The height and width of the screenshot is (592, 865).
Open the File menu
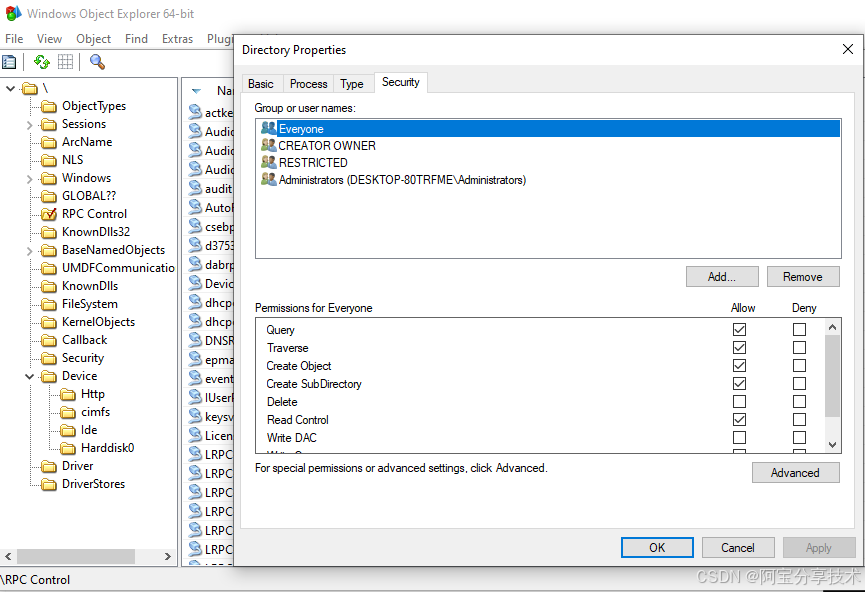(14, 39)
